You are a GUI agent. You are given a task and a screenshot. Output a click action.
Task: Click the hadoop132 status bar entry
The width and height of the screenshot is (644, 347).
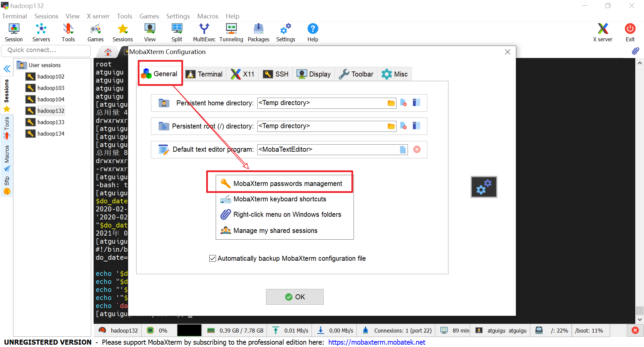pyautogui.click(x=118, y=331)
